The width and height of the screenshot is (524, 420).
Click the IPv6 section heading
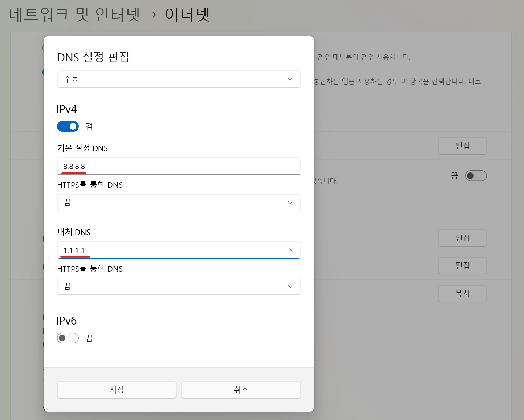[x=66, y=321]
